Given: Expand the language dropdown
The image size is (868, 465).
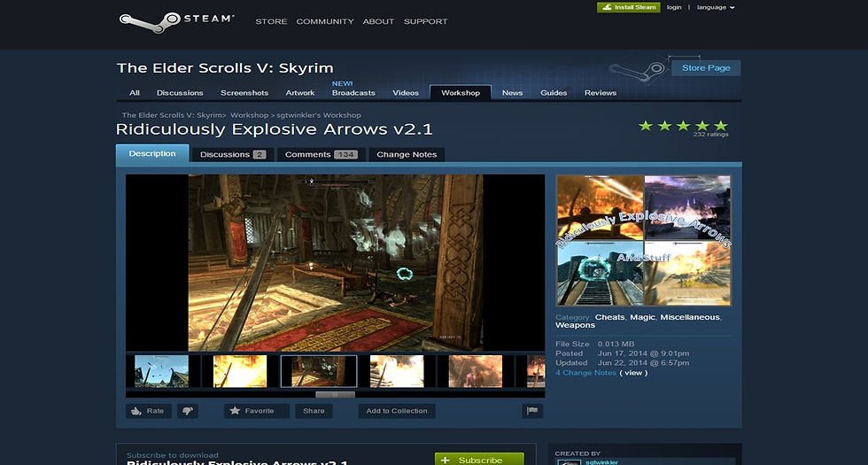Looking at the screenshot, I should 716,7.
